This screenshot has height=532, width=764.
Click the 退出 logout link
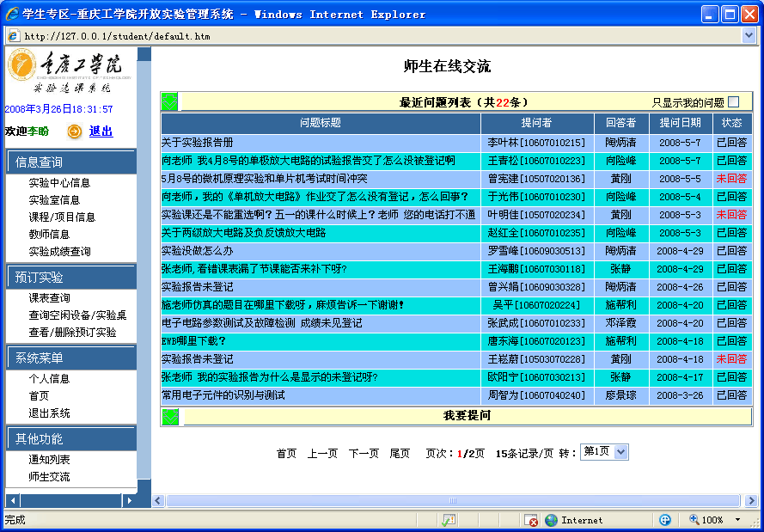click(x=101, y=131)
